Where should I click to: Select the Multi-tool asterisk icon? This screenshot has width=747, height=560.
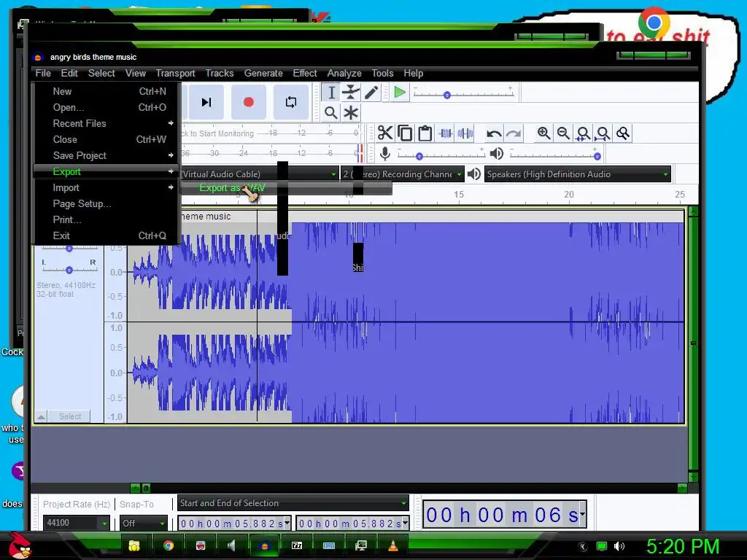tap(351, 113)
